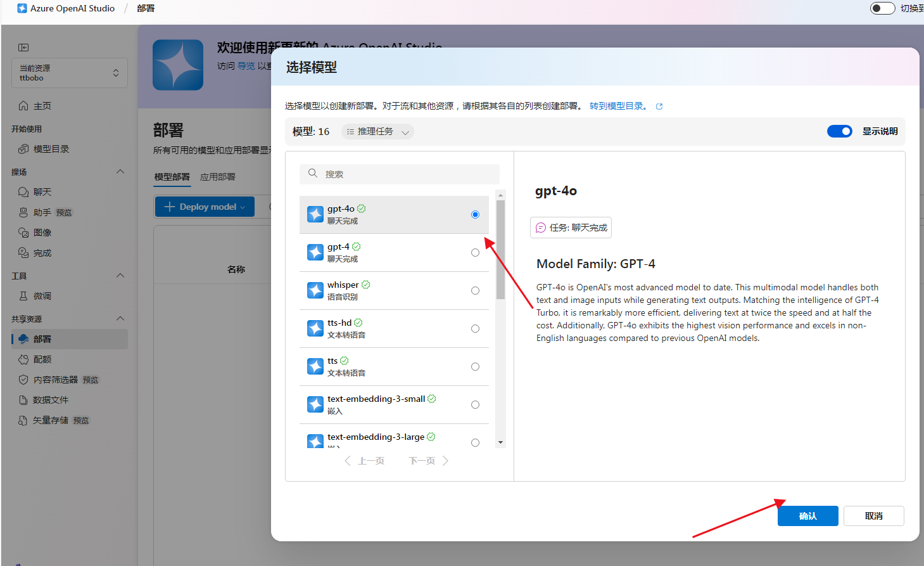Click the chat bubble icon beside 聊天

(23, 192)
